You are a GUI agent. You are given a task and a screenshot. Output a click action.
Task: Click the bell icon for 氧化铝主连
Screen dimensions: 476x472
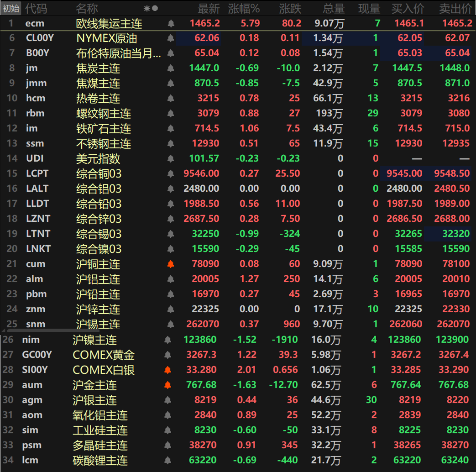click(x=167, y=415)
